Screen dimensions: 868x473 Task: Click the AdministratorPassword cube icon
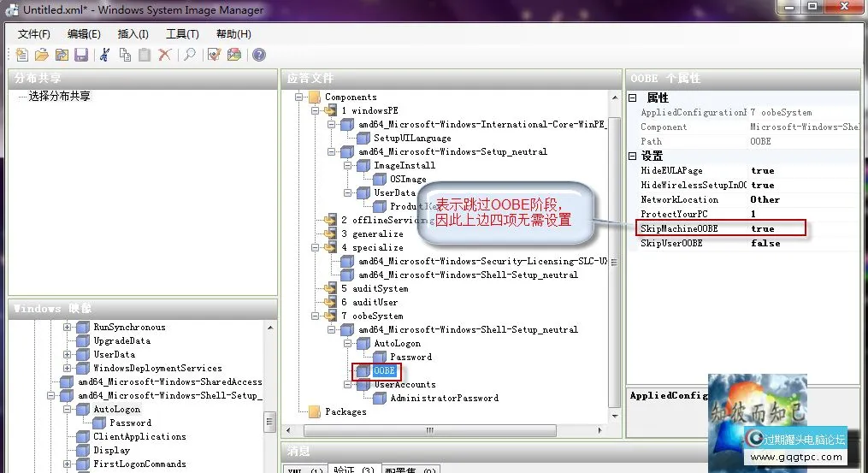[379, 398]
